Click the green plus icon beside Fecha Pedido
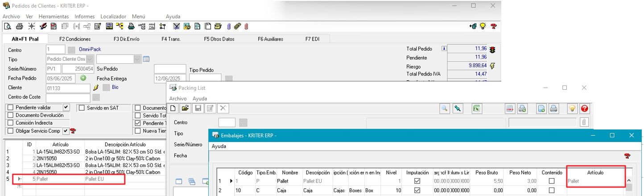The image size is (644, 196). click(83, 78)
